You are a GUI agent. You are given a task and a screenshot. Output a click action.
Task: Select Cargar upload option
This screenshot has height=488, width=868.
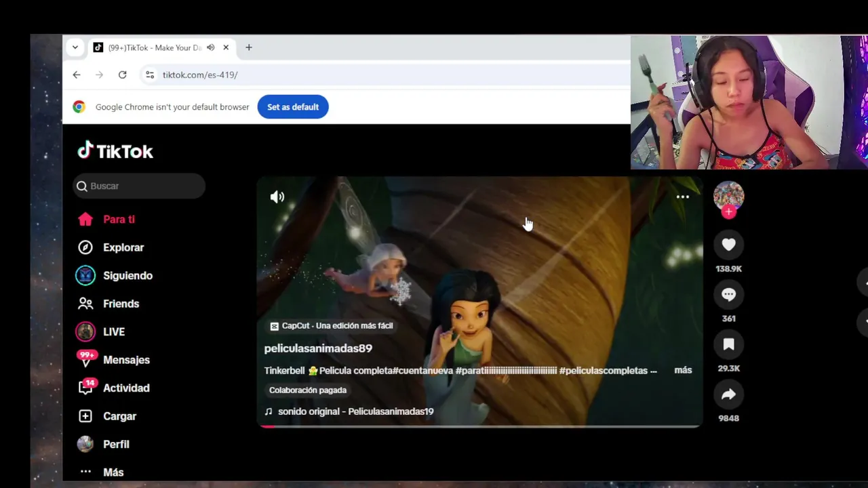tap(119, 416)
